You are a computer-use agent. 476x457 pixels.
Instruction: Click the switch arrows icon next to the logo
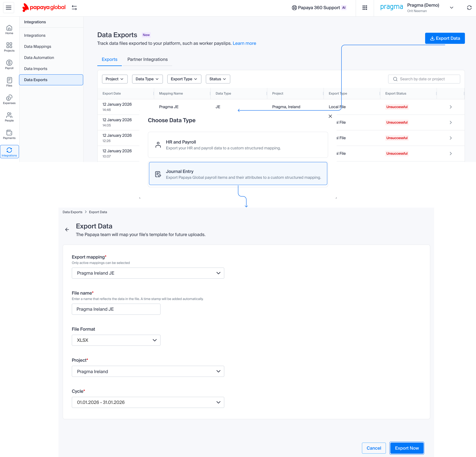point(74,7)
